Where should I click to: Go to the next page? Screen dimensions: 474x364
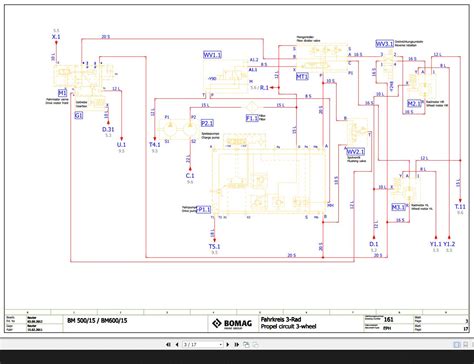[x=228, y=344]
